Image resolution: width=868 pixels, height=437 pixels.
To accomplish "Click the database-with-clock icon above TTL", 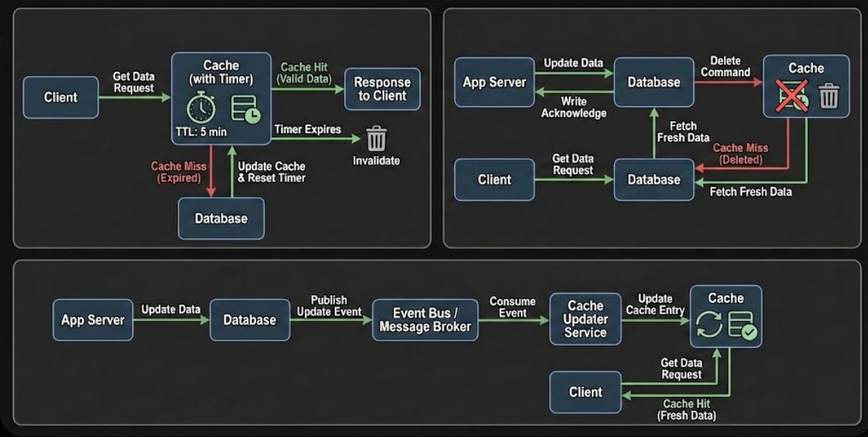I will click(245, 108).
